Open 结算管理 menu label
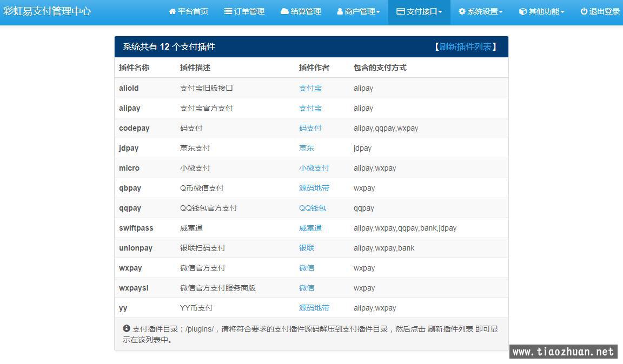This screenshot has height=364, width=623. pos(306,11)
